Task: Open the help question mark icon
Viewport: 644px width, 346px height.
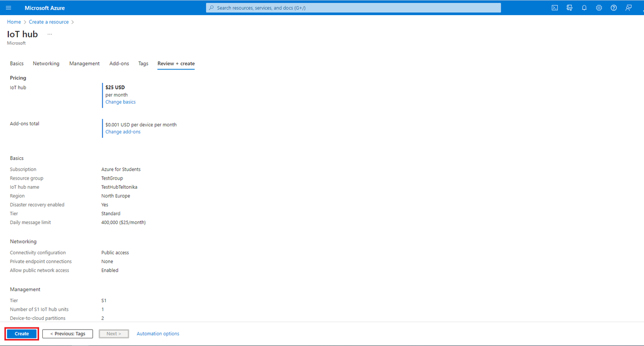Action: [613, 8]
